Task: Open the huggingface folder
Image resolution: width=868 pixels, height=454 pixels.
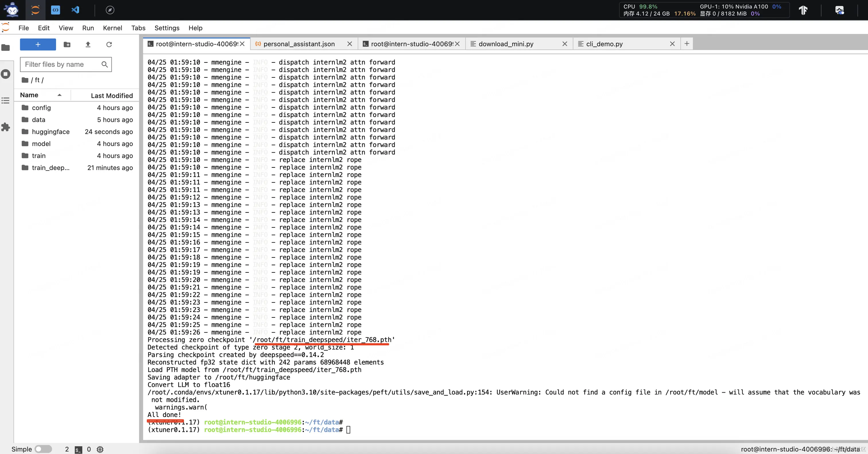Action: point(51,132)
